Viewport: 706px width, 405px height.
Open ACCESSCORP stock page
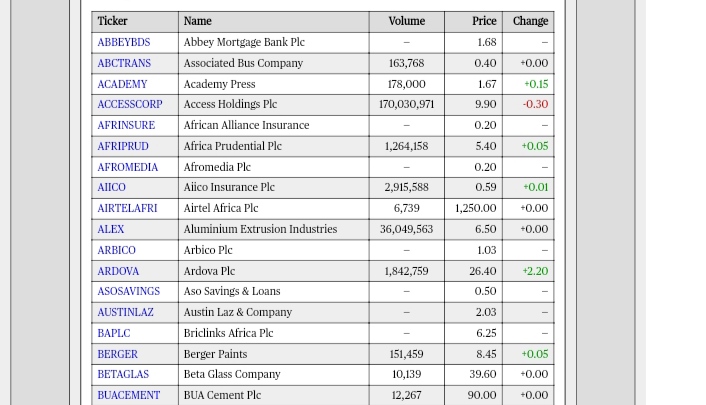tap(130, 104)
